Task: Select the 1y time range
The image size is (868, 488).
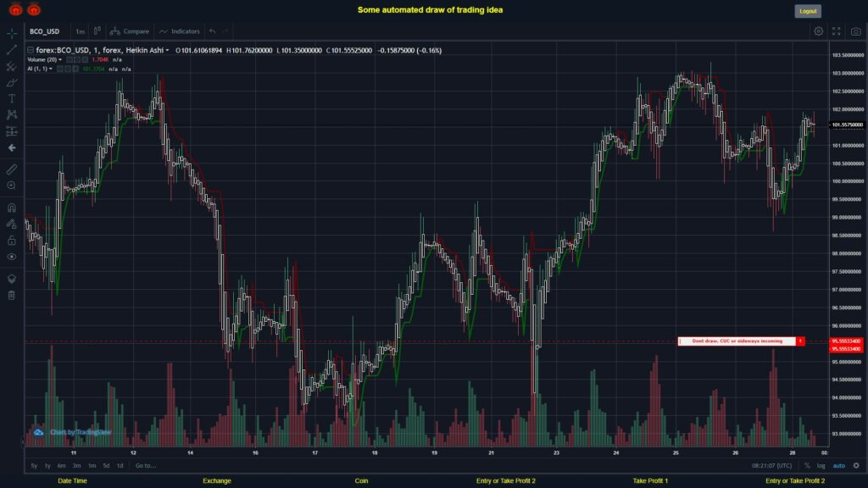Action: [x=47, y=466]
